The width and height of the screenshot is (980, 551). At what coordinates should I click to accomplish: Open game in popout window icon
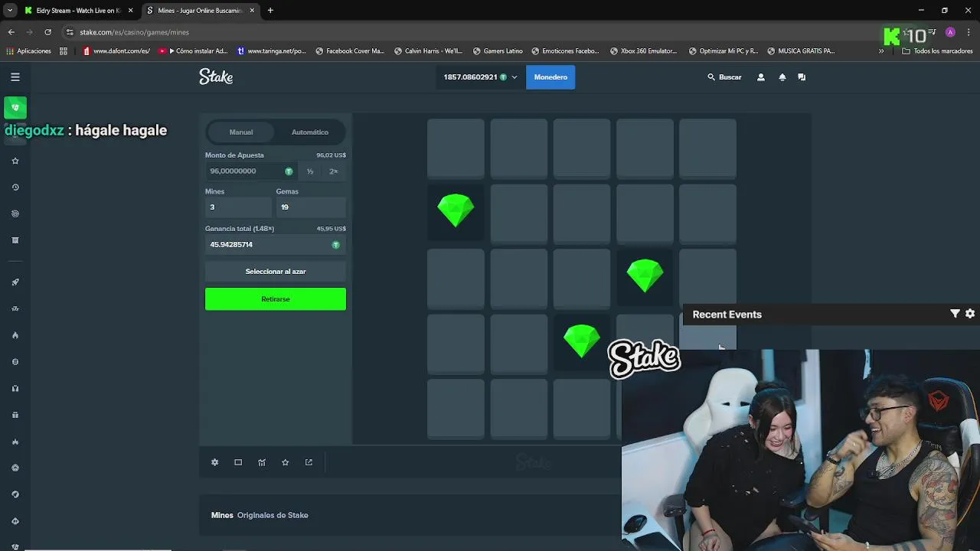click(x=309, y=462)
